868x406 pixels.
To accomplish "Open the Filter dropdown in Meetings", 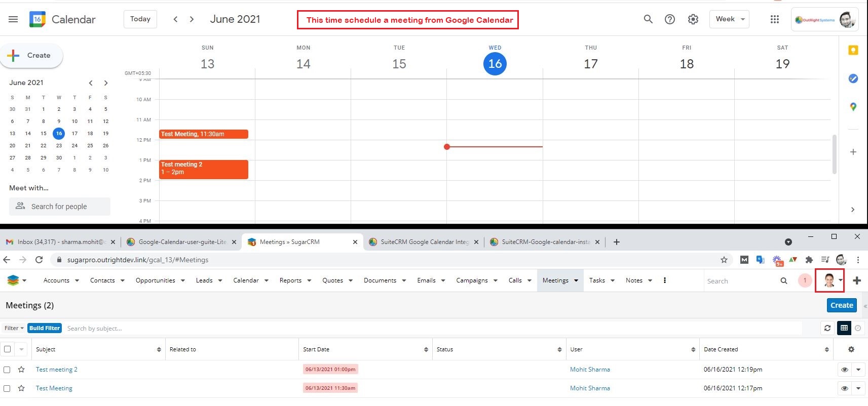I will coord(14,328).
